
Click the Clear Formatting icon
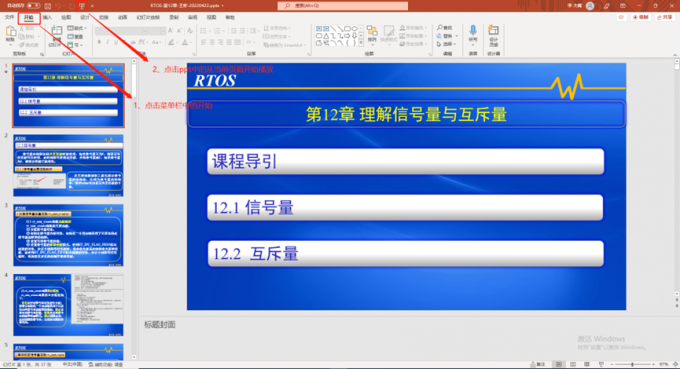190,31
